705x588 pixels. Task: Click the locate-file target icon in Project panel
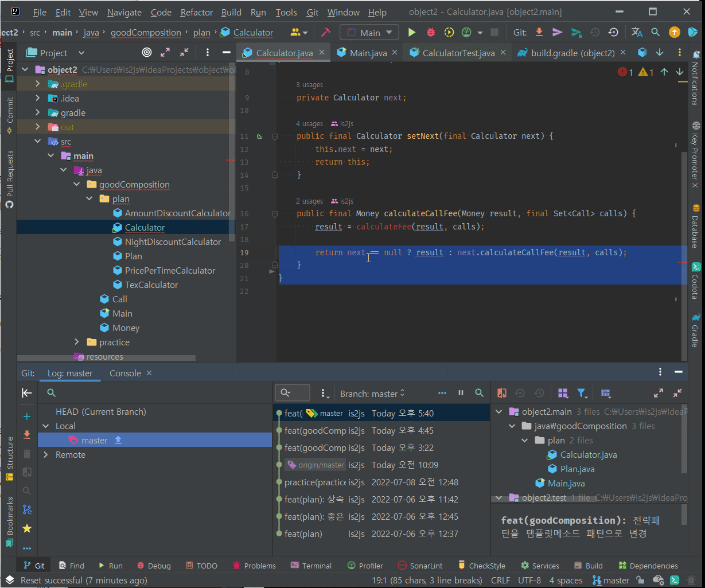pyautogui.click(x=147, y=53)
